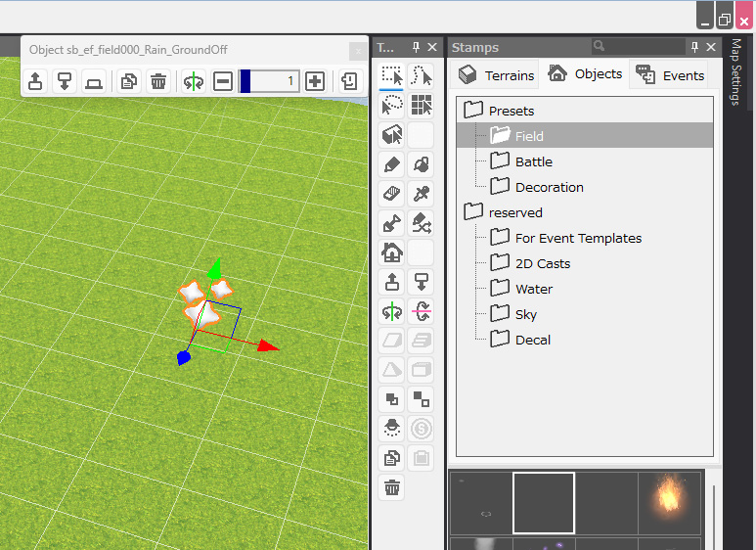The height and width of the screenshot is (550, 756).
Task: Select the random placement shuffle tool
Action: pyautogui.click(x=421, y=223)
